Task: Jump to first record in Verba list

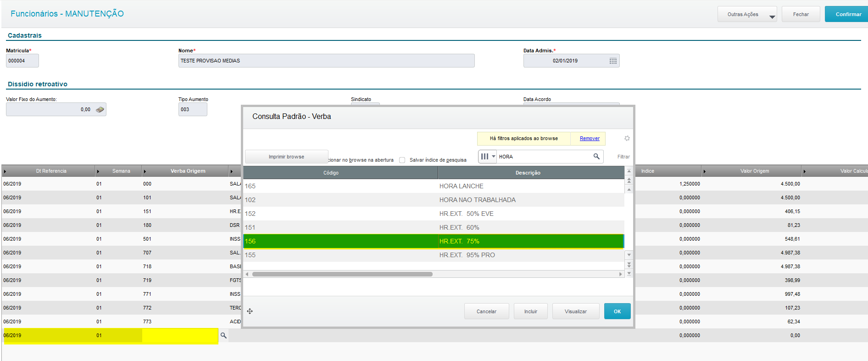Action: coord(629,171)
